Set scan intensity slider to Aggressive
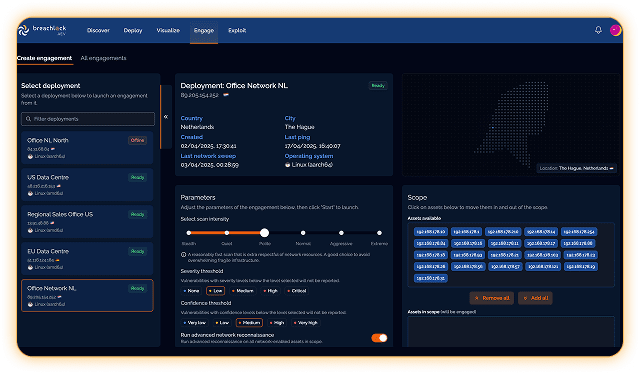The width and height of the screenshot is (640, 374). (x=341, y=233)
